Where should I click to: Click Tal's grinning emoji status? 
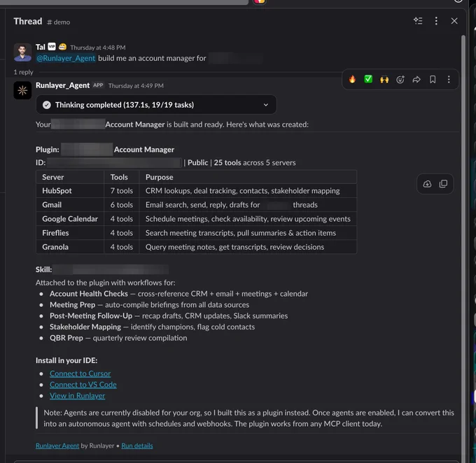[62, 47]
